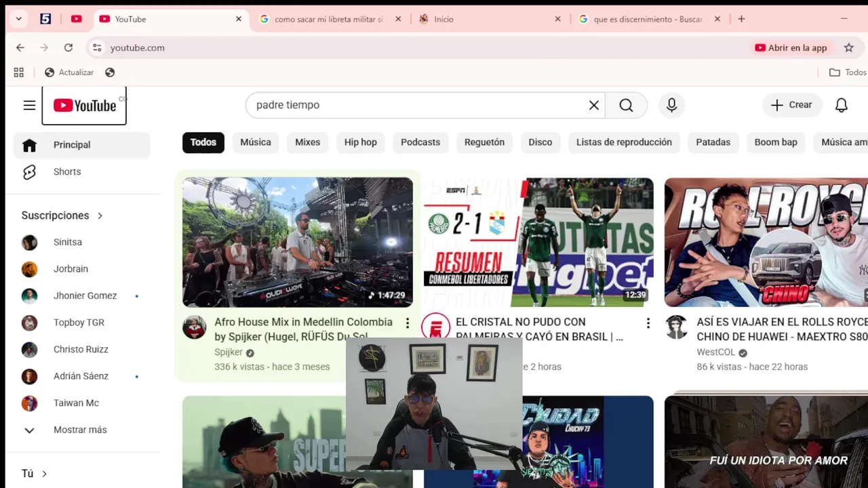Open the Todos bookmarks folder
Screen dimensions: 868x488
point(848,73)
